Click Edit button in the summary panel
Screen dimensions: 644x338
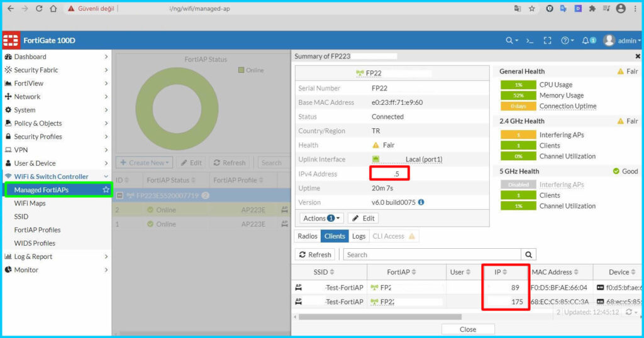pos(363,218)
